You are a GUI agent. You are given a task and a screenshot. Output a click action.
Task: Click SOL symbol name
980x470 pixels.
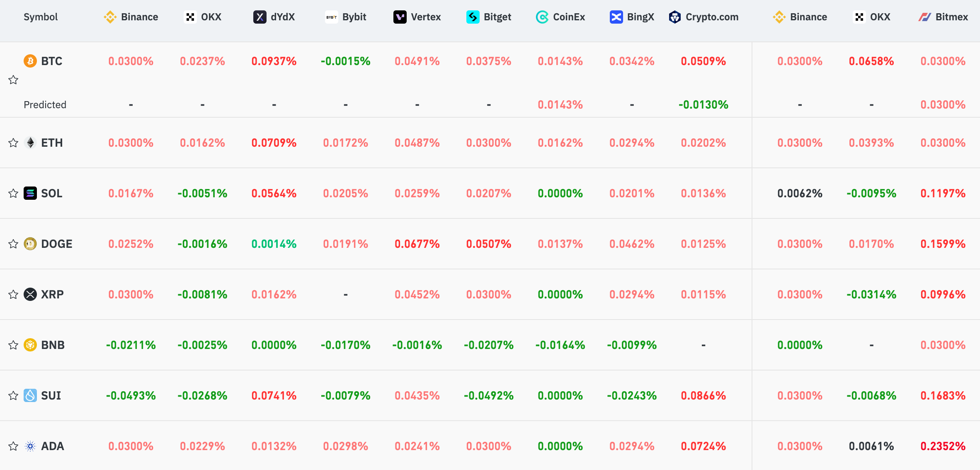click(x=52, y=194)
